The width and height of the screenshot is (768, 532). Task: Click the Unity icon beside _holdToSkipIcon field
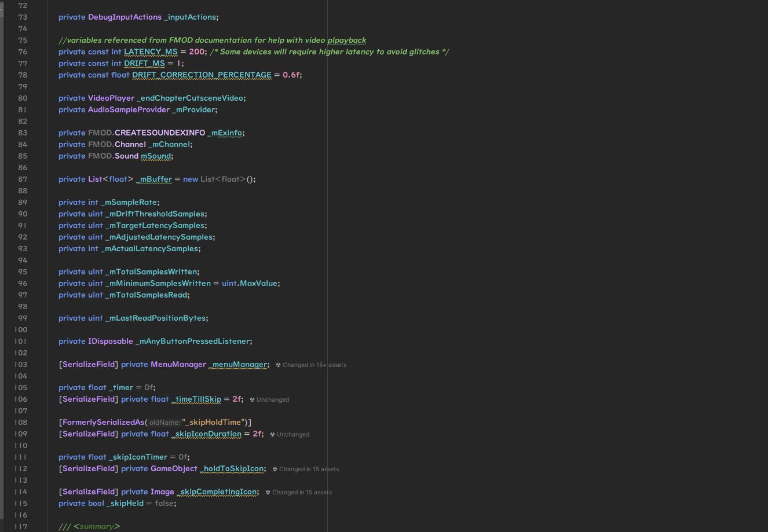[x=275, y=469]
